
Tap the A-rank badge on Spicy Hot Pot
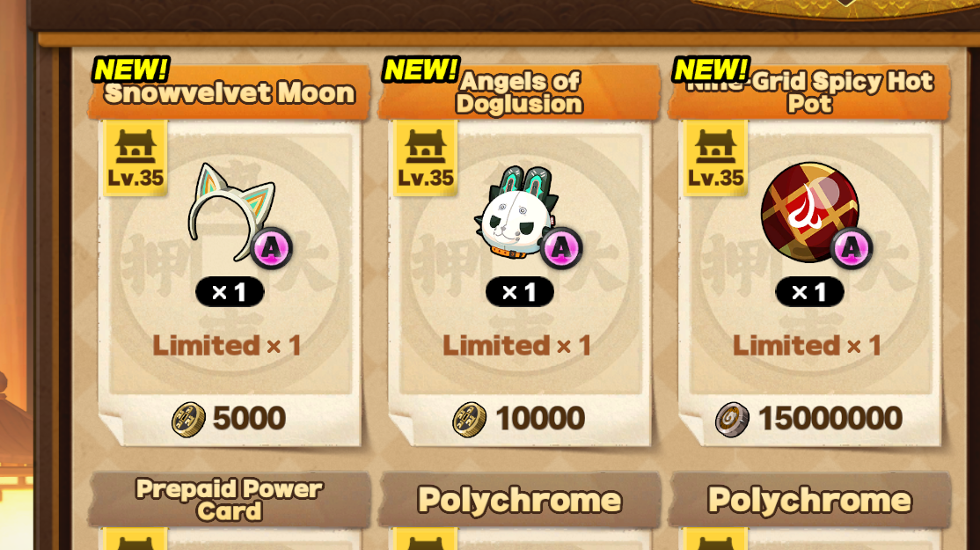pyautogui.click(x=852, y=248)
